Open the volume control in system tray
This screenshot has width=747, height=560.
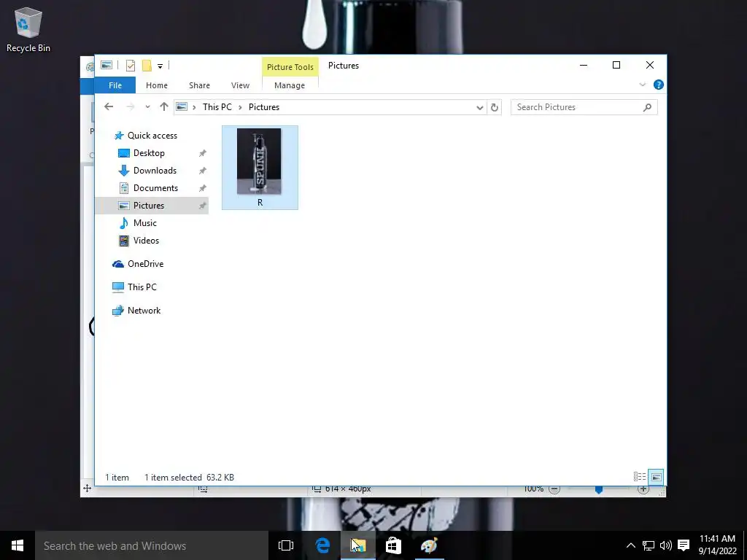tap(665, 545)
